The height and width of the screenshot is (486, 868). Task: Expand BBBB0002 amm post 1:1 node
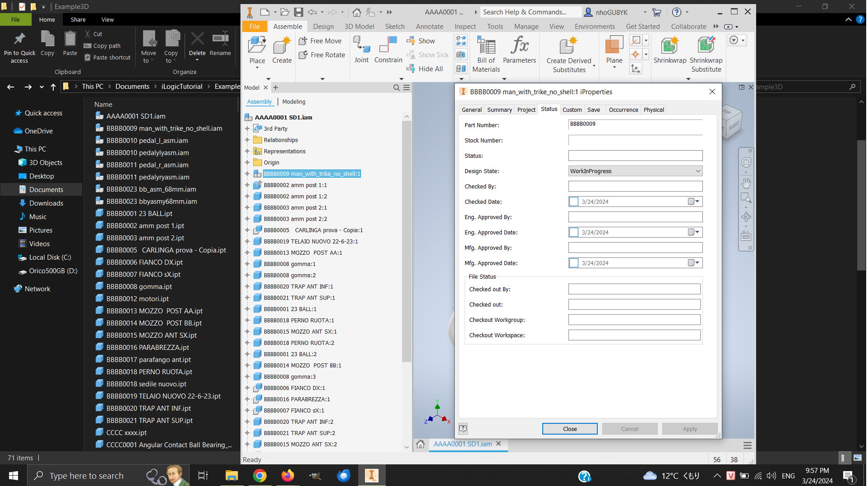click(x=247, y=185)
